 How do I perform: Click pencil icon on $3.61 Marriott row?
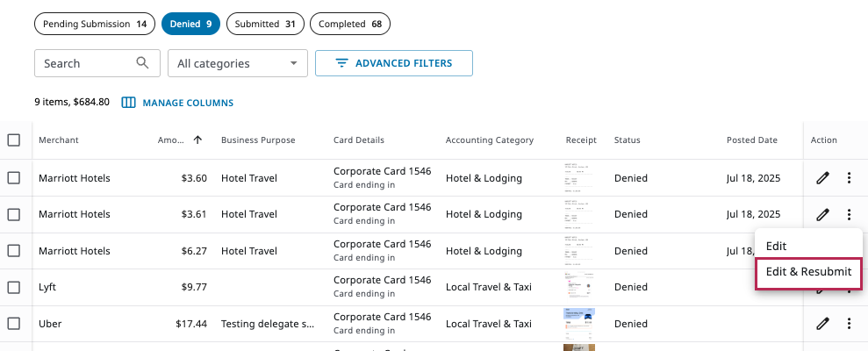point(822,214)
